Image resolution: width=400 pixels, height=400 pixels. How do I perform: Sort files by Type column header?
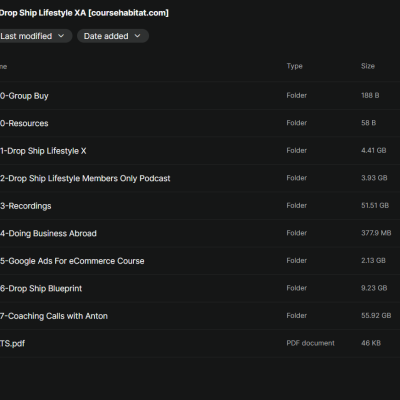point(294,66)
